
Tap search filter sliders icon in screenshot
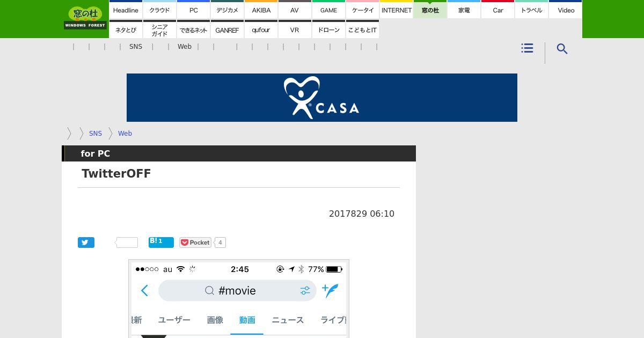coord(305,291)
